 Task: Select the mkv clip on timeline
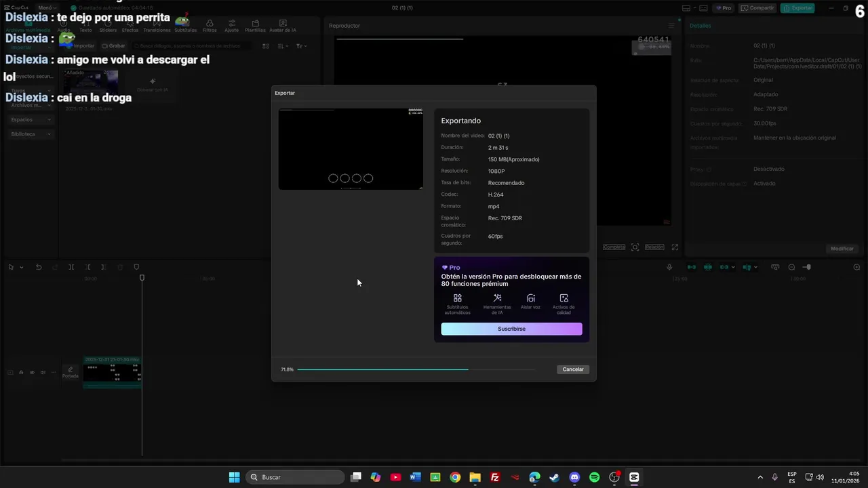pos(112,372)
